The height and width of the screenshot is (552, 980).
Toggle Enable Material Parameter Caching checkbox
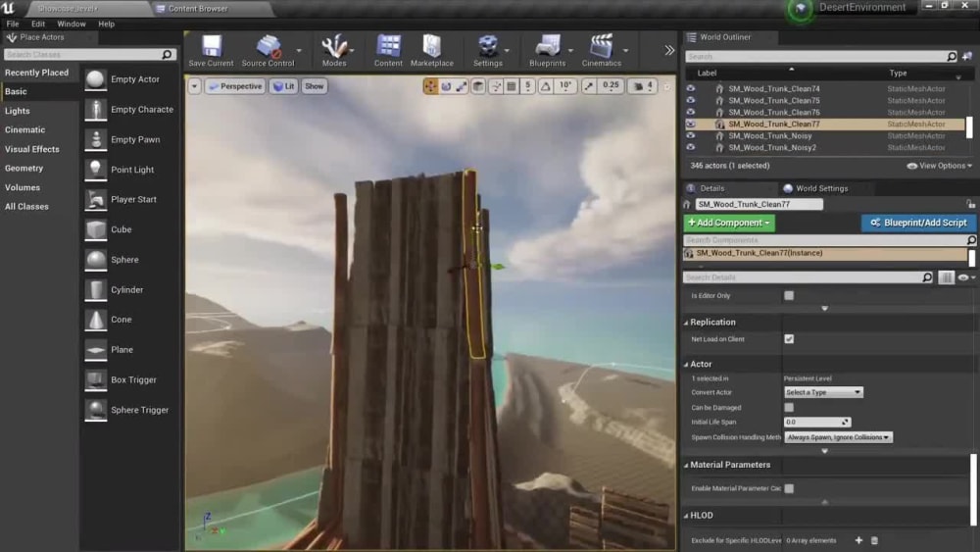coord(789,488)
